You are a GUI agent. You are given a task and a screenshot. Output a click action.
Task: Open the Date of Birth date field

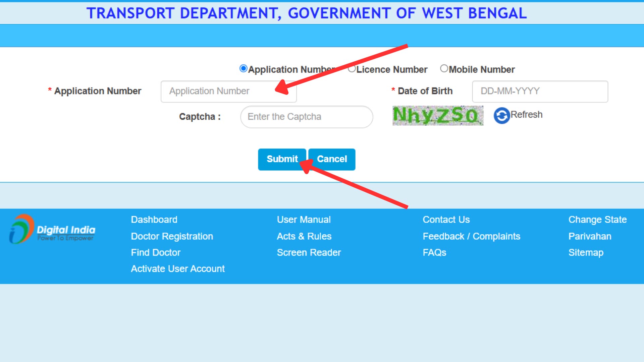coord(540,91)
